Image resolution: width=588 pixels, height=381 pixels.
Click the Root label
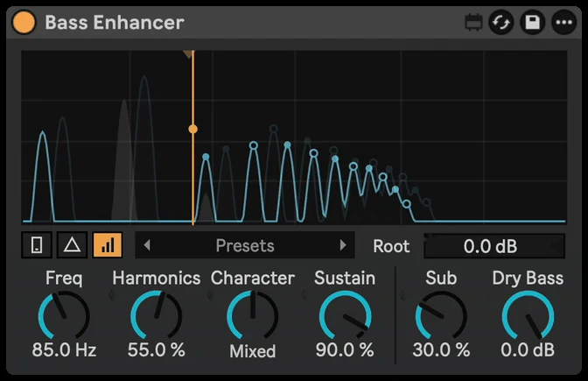pyautogui.click(x=391, y=246)
